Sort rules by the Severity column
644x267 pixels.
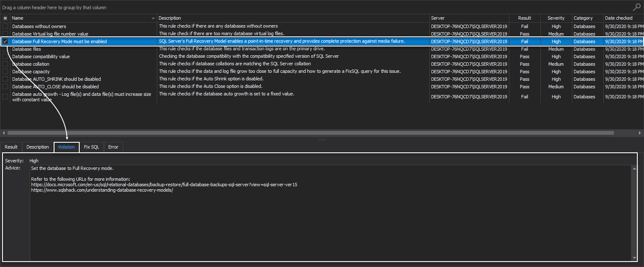click(556, 18)
